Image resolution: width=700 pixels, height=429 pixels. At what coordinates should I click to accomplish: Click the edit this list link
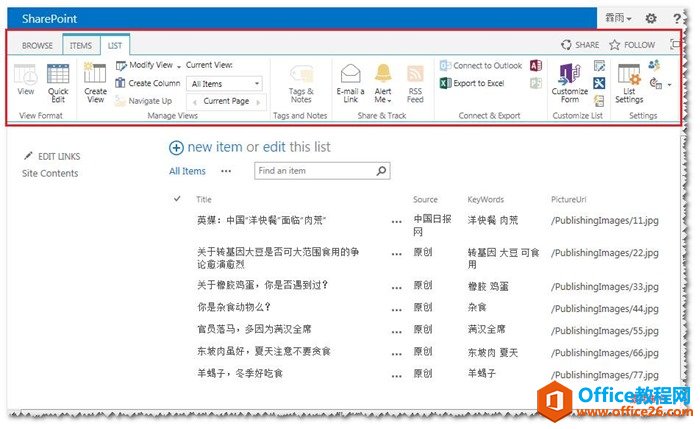pyautogui.click(x=274, y=147)
